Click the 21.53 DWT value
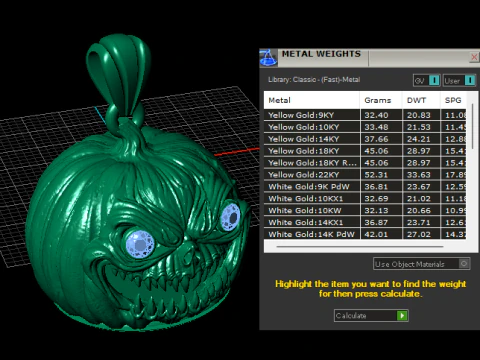The width and height of the screenshot is (480, 360). point(419,127)
